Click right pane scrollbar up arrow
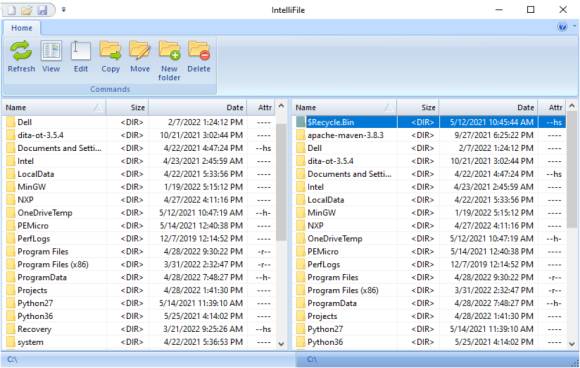Screen dimensions: 580x368 pos(572,106)
